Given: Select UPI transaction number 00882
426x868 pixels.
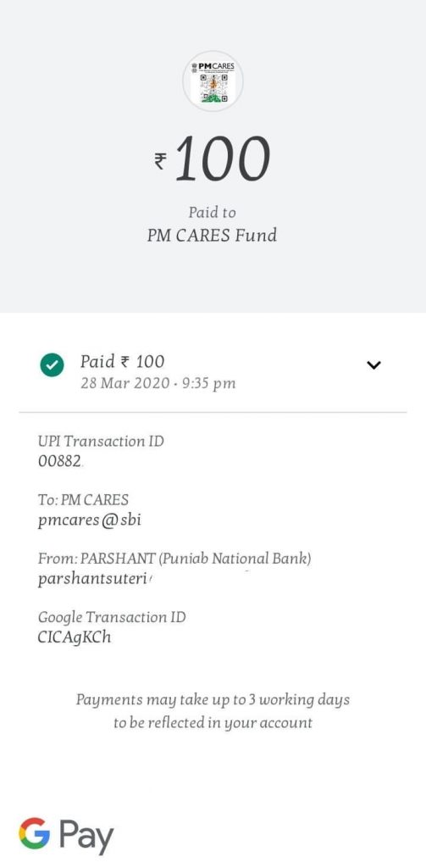Looking at the screenshot, I should point(60,460).
